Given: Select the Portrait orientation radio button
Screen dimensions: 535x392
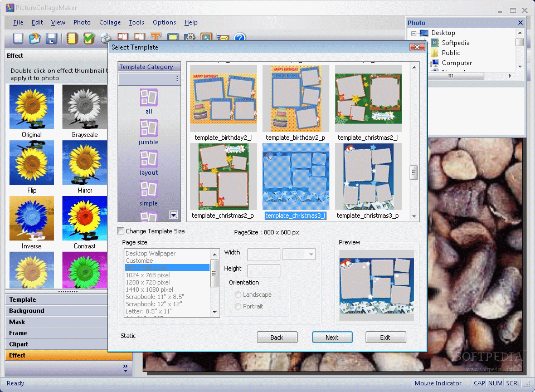Looking at the screenshot, I should click(238, 306).
